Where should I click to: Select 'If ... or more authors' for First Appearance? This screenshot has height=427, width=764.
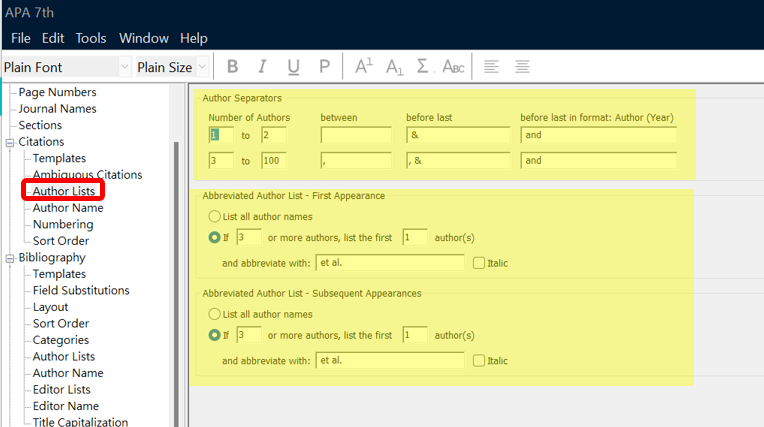tap(214, 237)
